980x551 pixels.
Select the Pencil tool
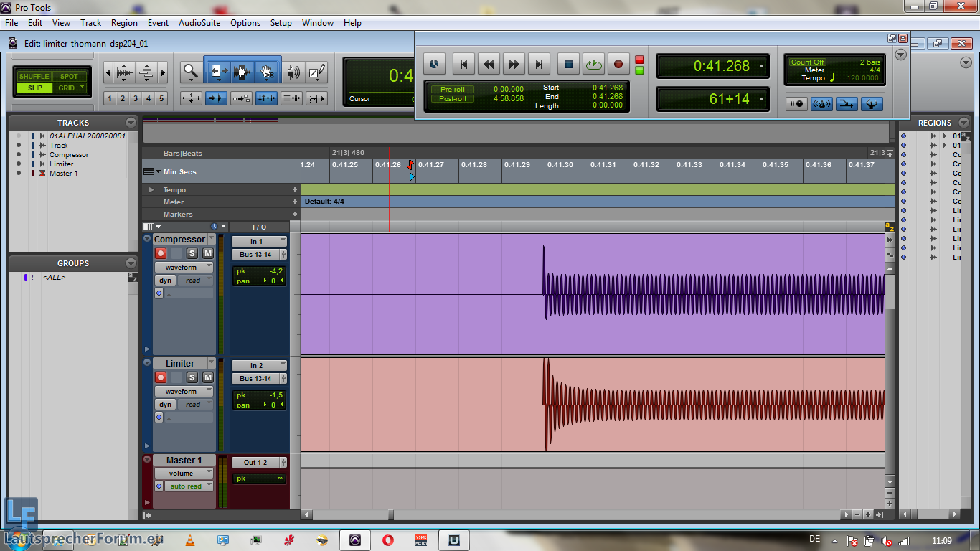point(316,72)
